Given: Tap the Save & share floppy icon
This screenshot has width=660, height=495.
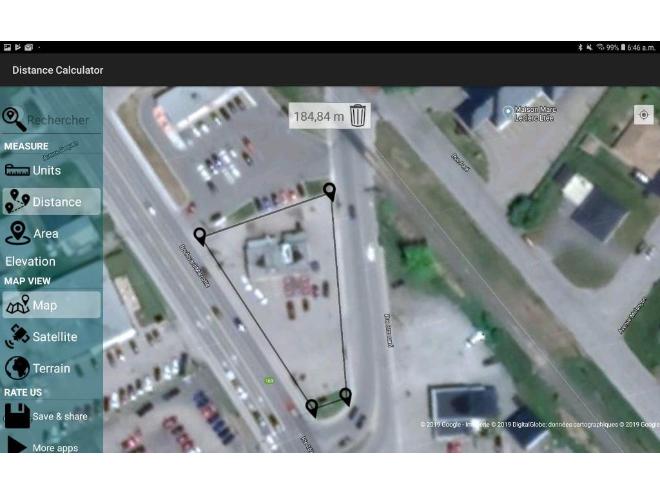Looking at the screenshot, I should coord(17,416).
